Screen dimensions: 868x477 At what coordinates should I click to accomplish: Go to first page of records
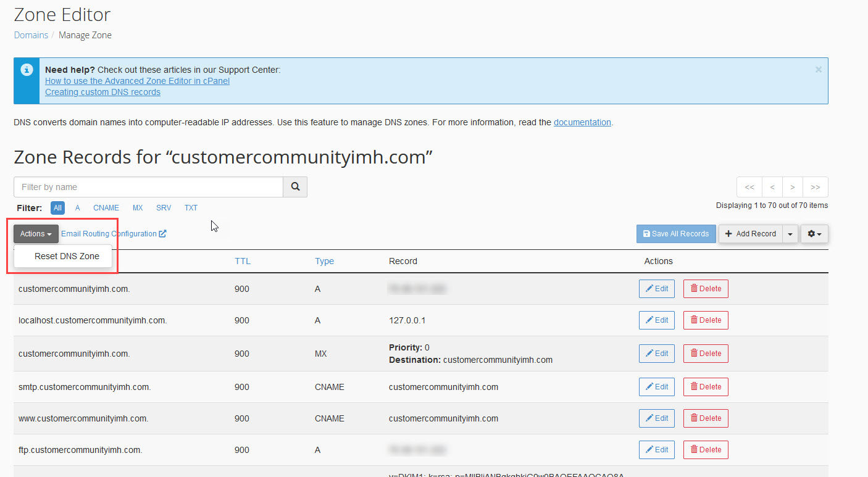pos(749,187)
